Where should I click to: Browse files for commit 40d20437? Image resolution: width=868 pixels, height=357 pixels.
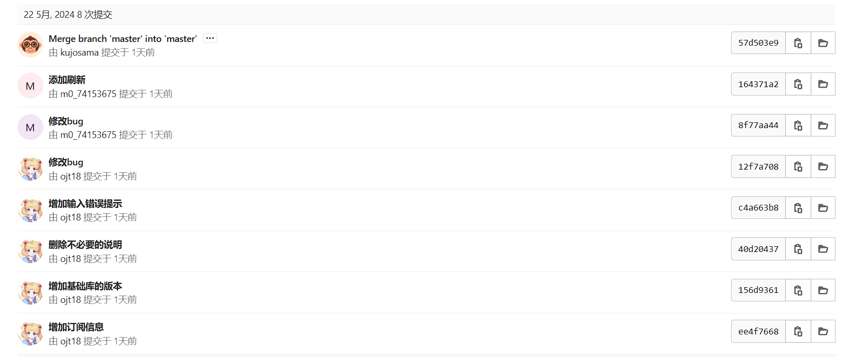tap(823, 249)
